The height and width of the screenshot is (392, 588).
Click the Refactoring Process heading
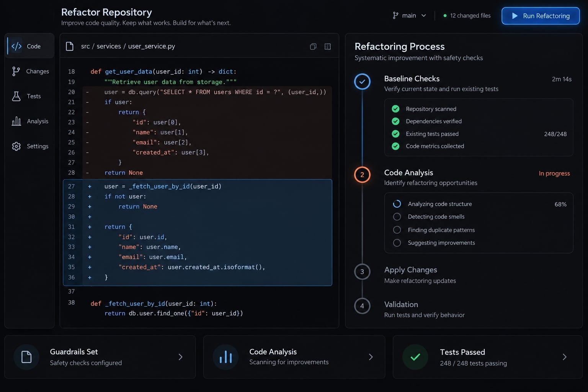pyautogui.click(x=400, y=46)
